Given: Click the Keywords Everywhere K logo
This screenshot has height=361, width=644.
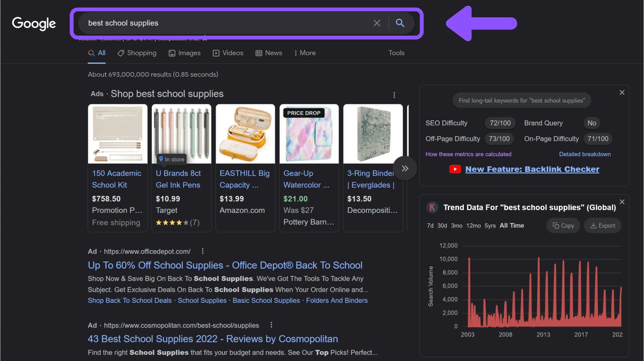Looking at the screenshot, I should (432, 207).
